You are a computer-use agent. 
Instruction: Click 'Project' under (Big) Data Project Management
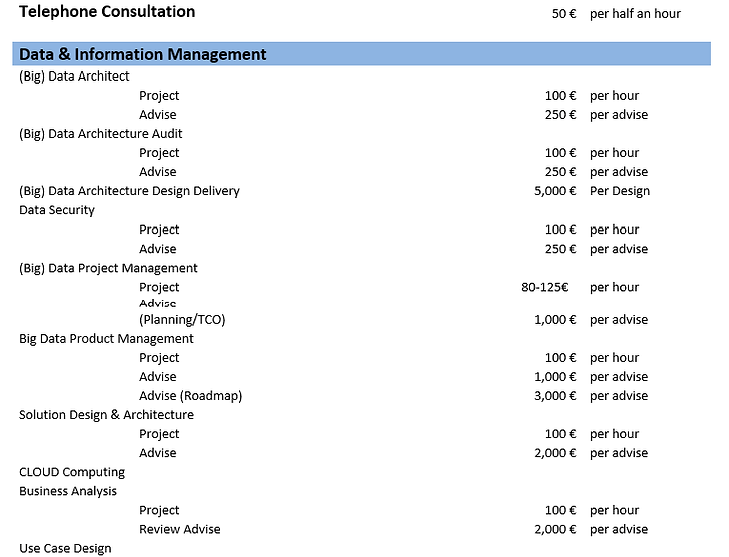click(x=159, y=287)
